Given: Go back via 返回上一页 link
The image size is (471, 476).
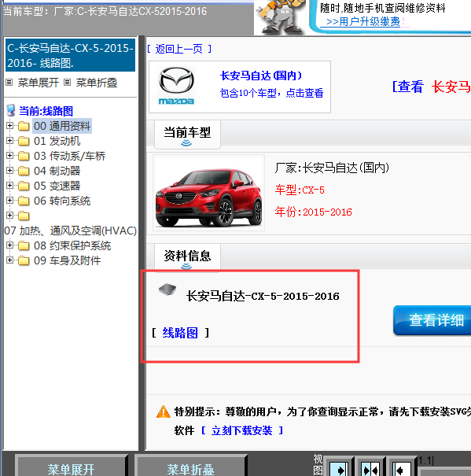Looking at the screenshot, I should point(179,49).
